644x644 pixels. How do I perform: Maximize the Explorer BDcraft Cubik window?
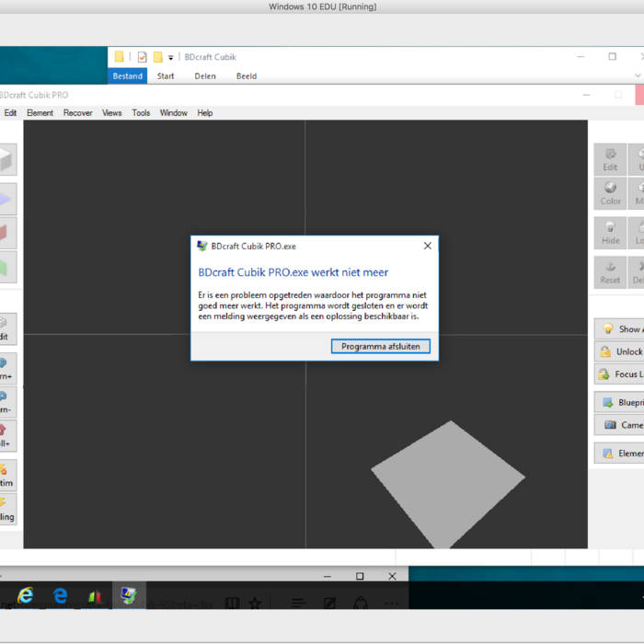[613, 56]
